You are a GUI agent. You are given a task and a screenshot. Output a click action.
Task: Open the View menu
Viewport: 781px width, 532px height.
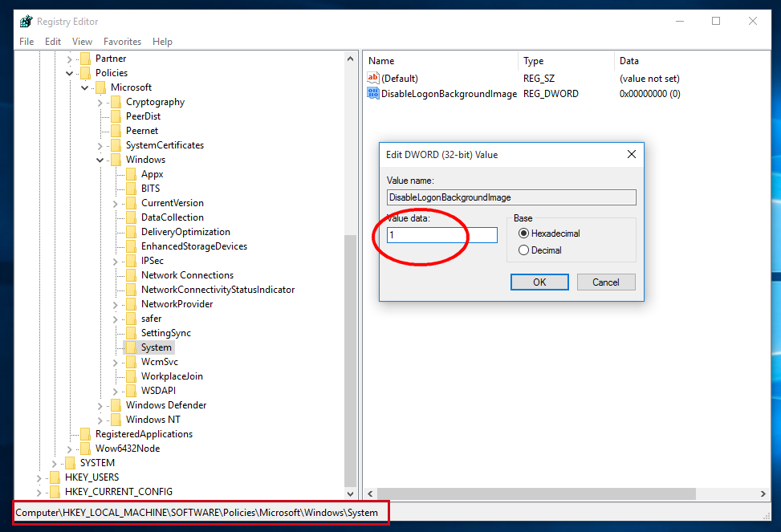point(82,42)
